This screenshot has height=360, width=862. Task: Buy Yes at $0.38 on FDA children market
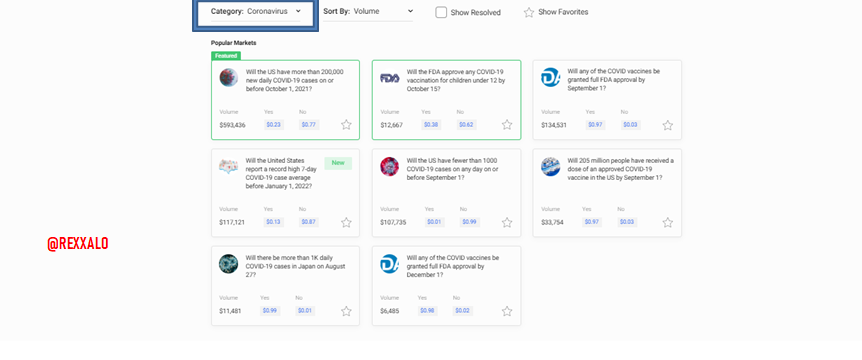point(432,125)
